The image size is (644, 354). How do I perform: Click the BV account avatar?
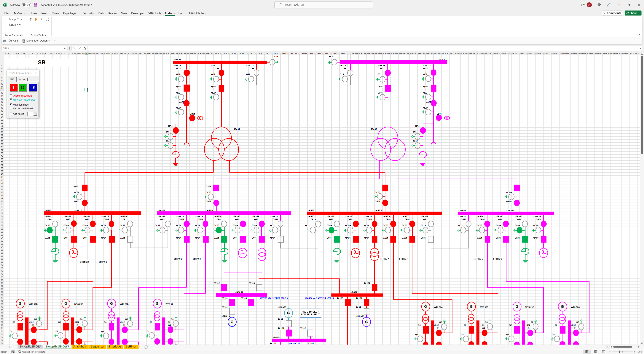click(x=589, y=5)
